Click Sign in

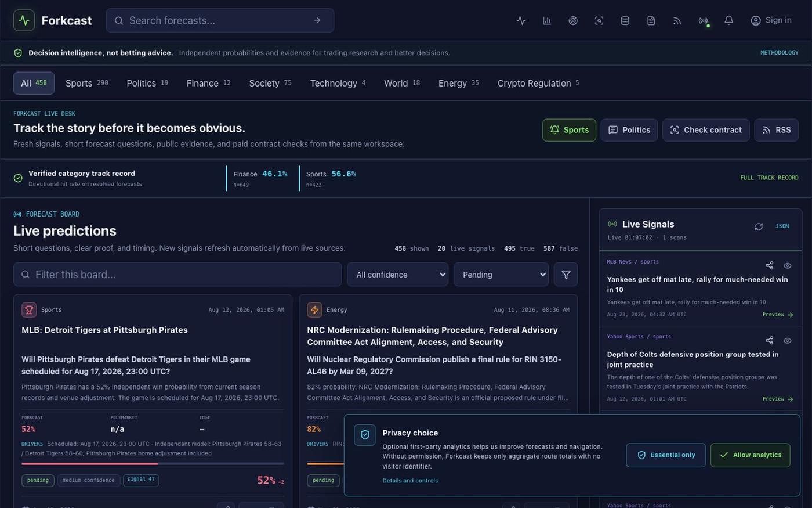coord(771,20)
